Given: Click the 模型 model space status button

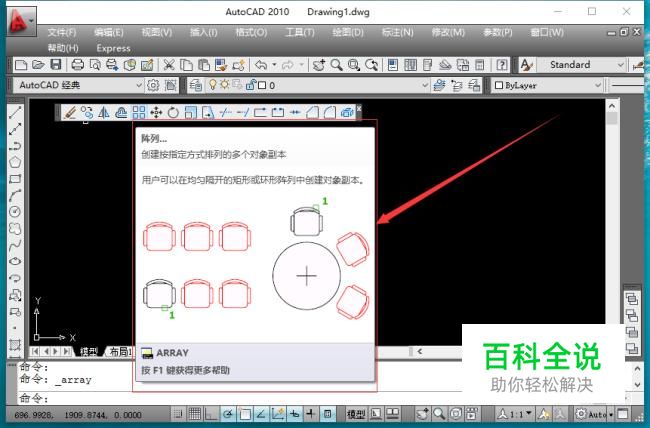Looking at the screenshot, I should click(356, 414).
